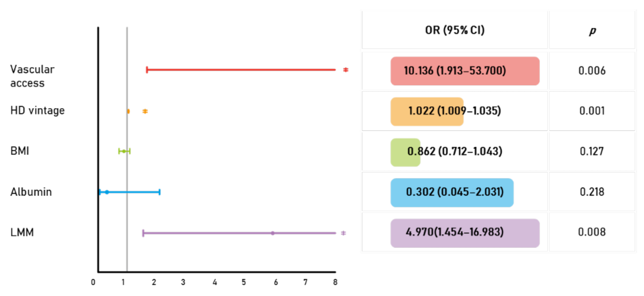644x296 pixels.
Task: Click the red significance symbol after Vascular access line
Action: [346, 70]
